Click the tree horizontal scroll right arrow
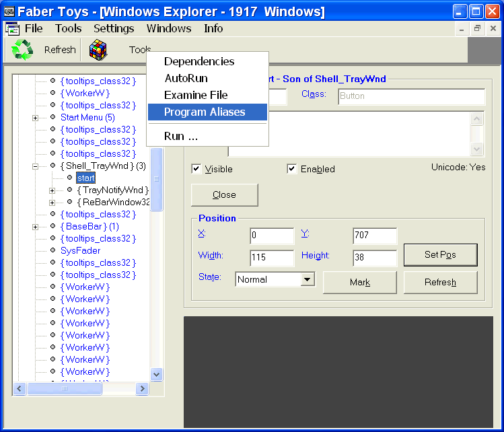504x432 pixels. click(142, 389)
